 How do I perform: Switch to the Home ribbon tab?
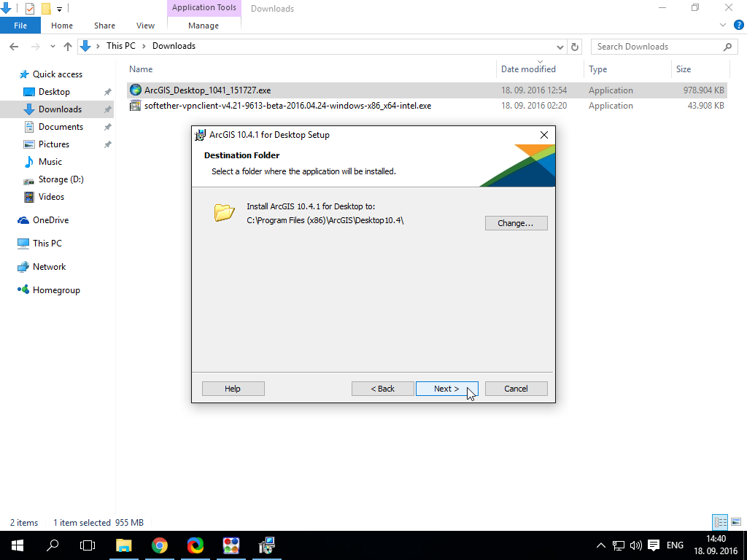[x=62, y=26]
